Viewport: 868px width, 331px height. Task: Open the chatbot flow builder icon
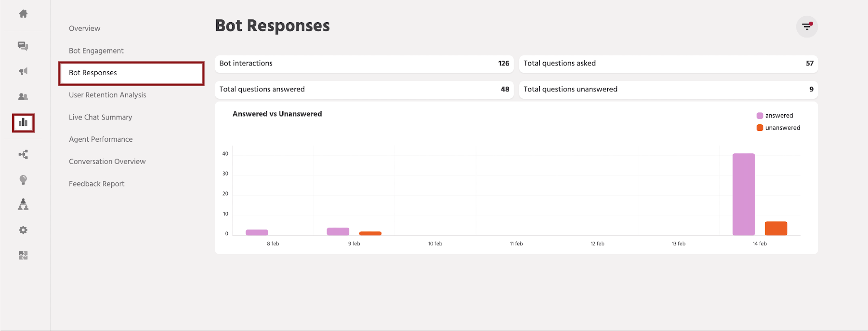point(23,154)
